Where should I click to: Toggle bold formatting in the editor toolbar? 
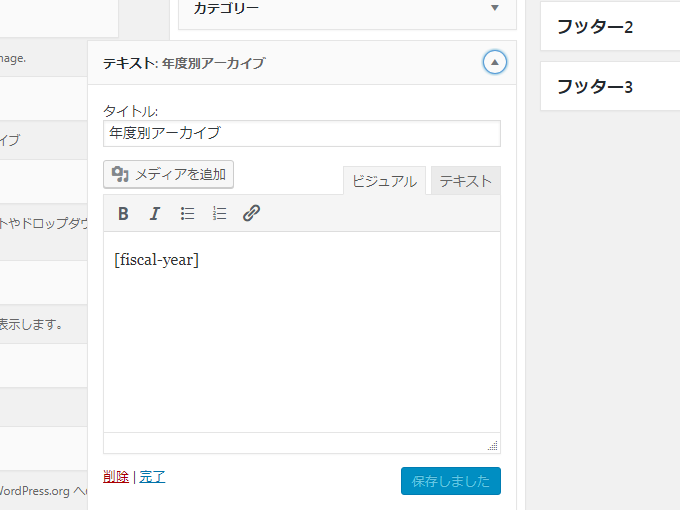123,213
